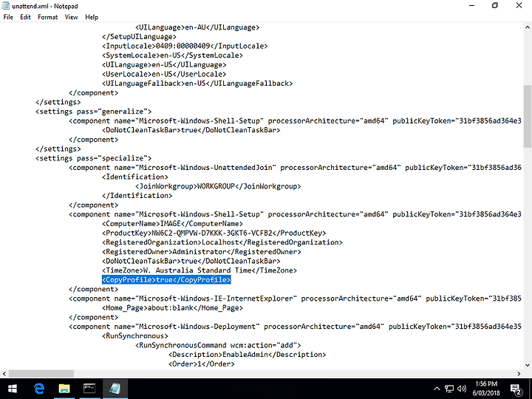Open the Format menu
The image size is (532, 399).
pyautogui.click(x=47, y=17)
